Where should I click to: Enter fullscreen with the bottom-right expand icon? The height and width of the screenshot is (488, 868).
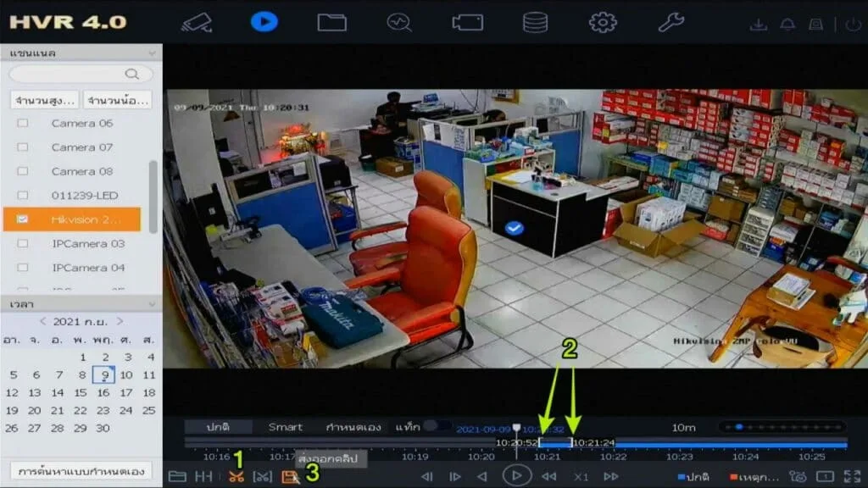coord(853,476)
